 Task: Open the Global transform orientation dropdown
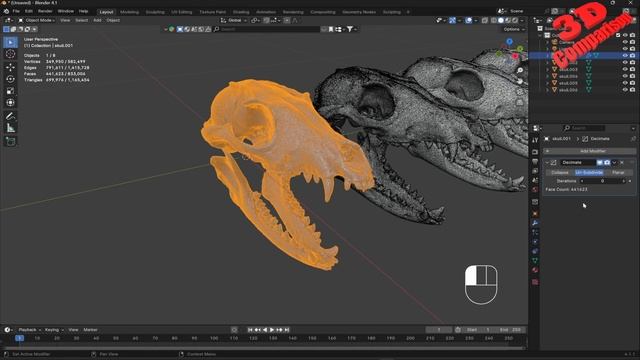click(234, 20)
